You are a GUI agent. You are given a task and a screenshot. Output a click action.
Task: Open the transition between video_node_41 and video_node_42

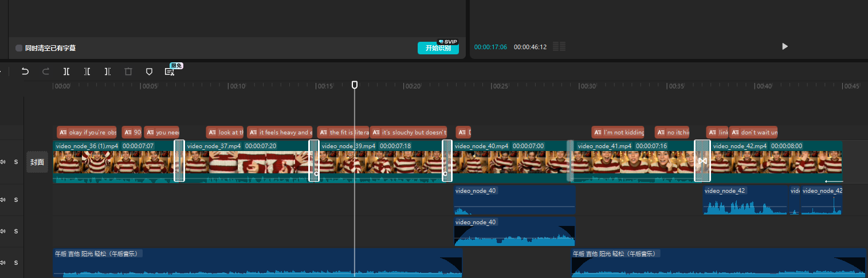(x=702, y=161)
